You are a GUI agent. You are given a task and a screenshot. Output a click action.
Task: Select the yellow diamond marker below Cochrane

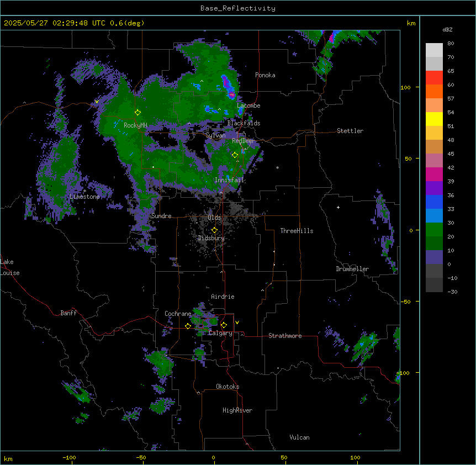pos(188,326)
